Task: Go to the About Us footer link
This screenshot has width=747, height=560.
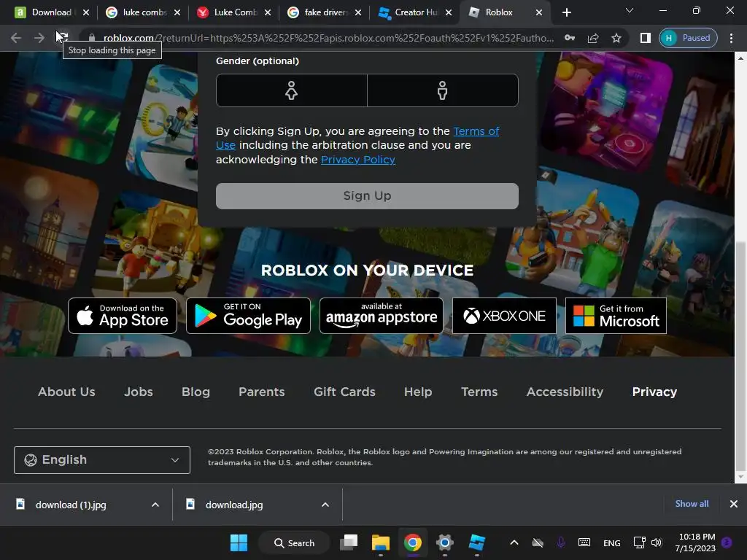Action: (66, 392)
